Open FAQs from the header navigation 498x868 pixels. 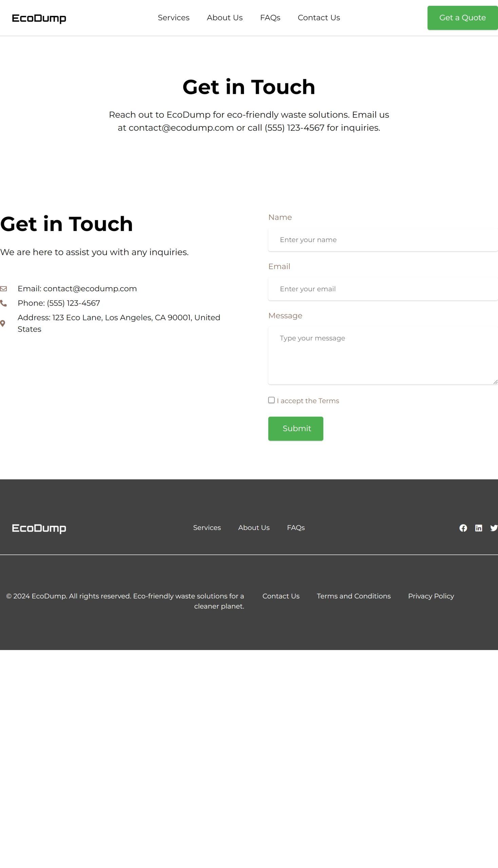[x=270, y=18]
